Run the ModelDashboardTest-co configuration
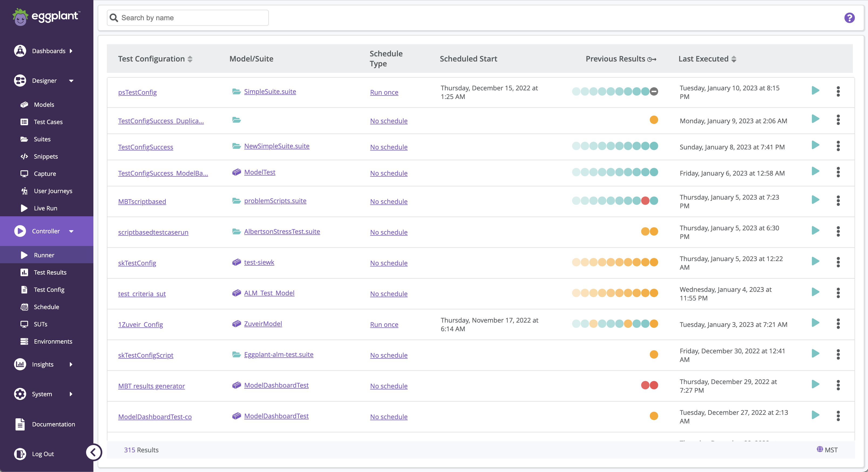Screen dimensions: 868x472 tap(815, 415)
